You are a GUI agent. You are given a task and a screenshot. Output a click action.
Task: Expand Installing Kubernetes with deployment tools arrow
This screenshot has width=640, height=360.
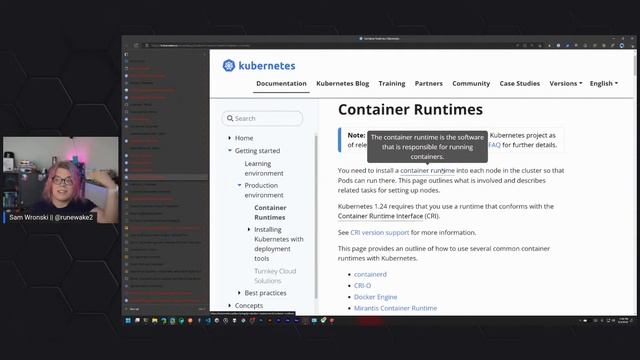(x=249, y=229)
